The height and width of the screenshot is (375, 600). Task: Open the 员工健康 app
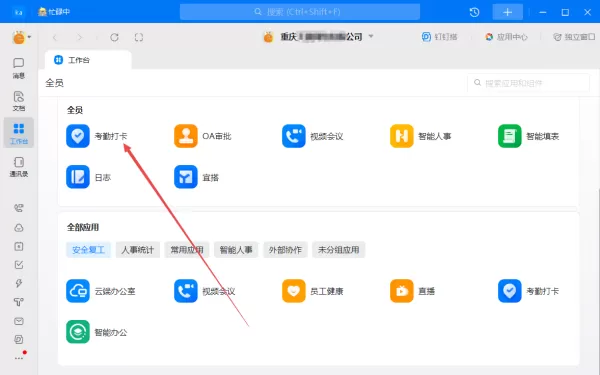point(312,291)
